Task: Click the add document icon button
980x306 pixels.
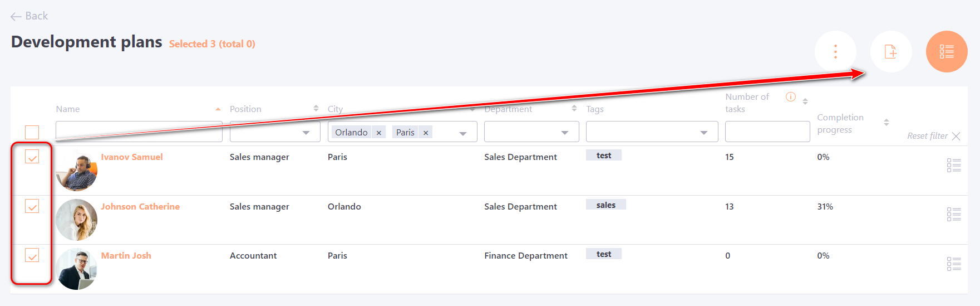Action: coord(890,52)
